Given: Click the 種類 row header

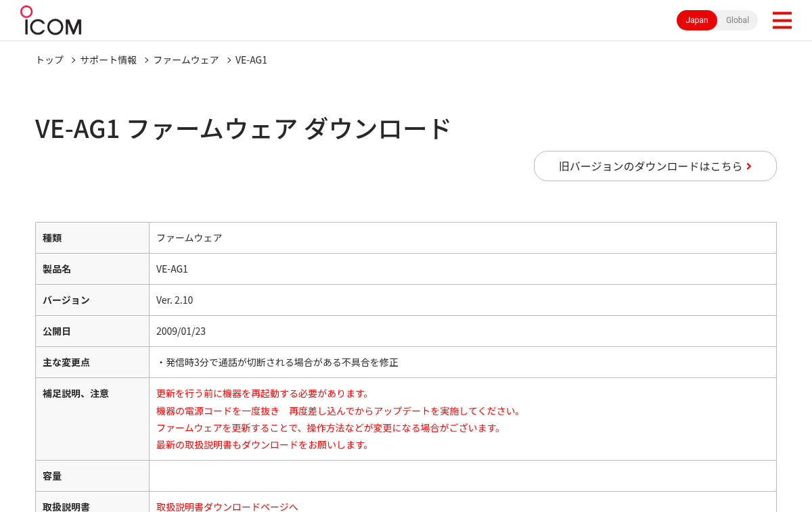Looking at the screenshot, I should pos(92,237).
